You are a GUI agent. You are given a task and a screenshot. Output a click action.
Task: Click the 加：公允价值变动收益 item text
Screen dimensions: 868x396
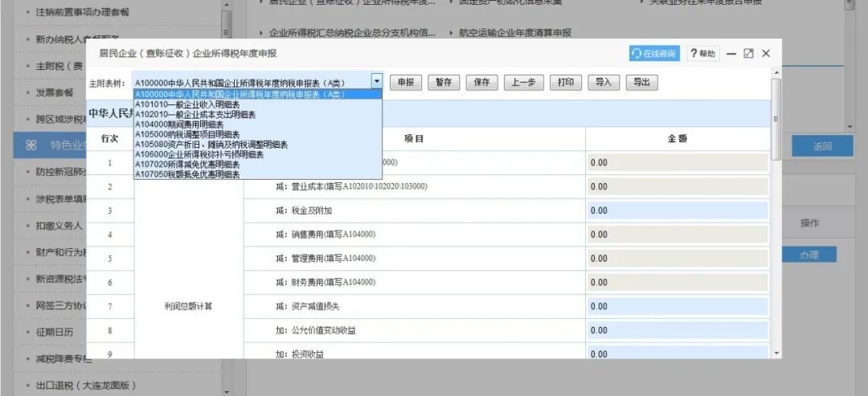point(316,331)
